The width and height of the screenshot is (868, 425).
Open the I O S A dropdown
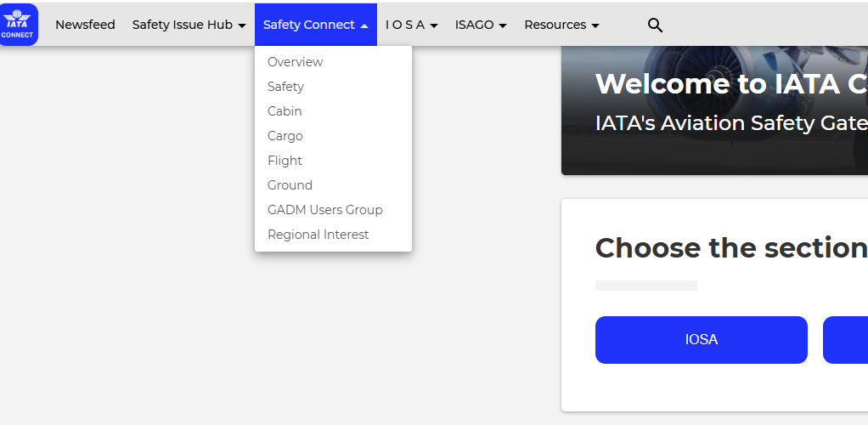tap(411, 25)
